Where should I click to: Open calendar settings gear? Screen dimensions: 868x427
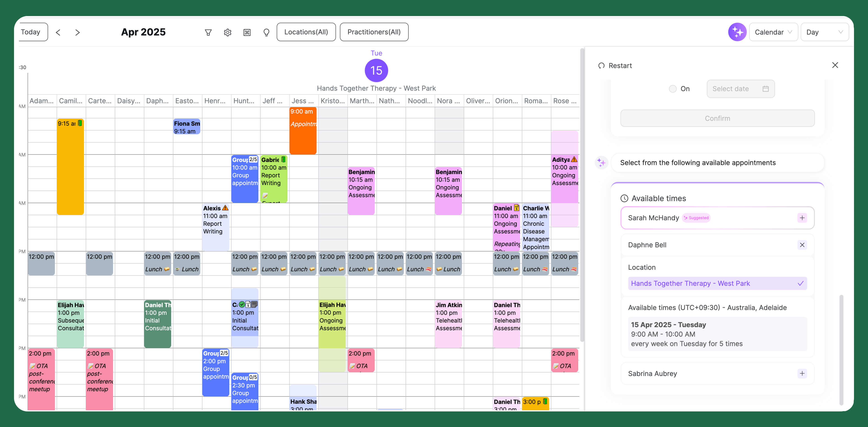(x=228, y=32)
